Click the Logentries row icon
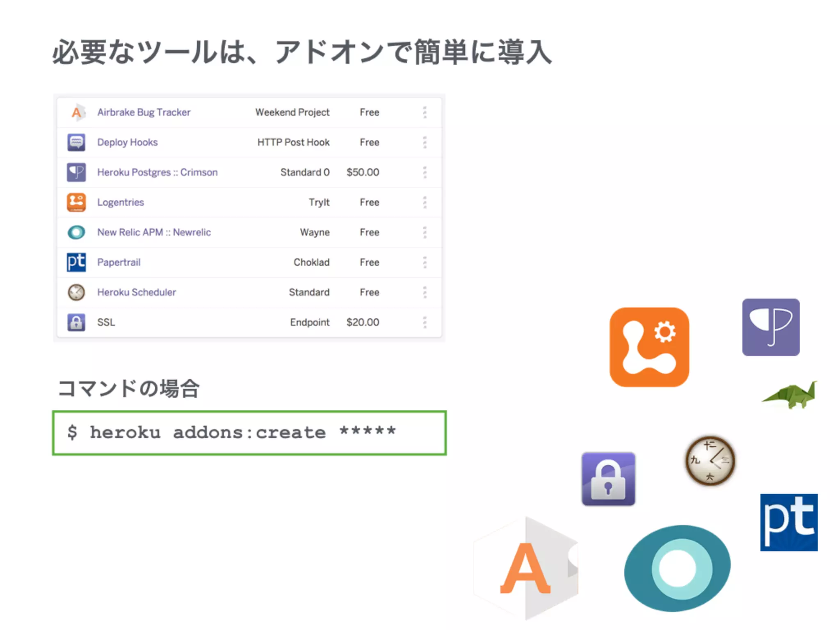The width and height of the screenshot is (840, 630). click(x=76, y=202)
